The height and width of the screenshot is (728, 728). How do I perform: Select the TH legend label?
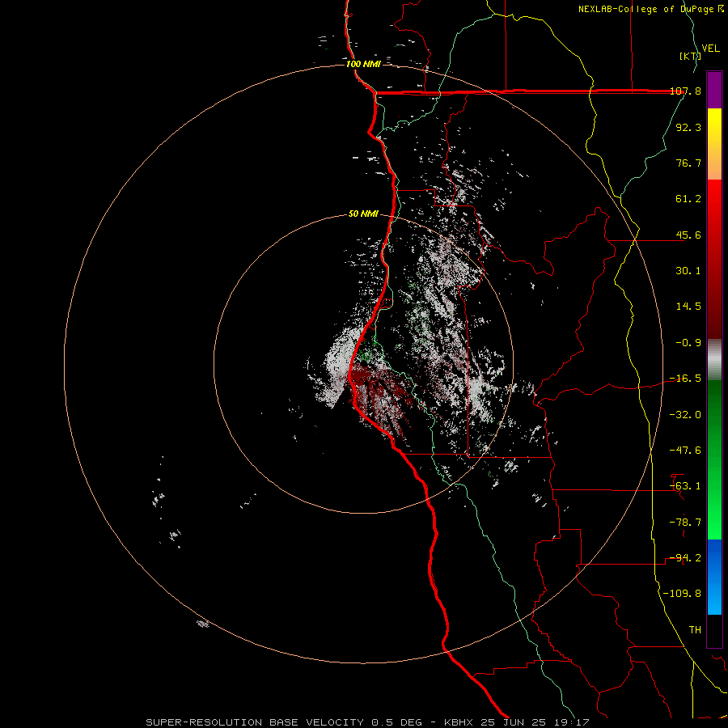695,630
